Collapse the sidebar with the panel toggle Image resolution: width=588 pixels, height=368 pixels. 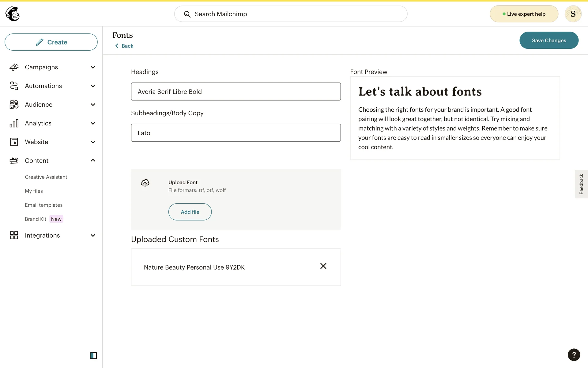[93, 355]
